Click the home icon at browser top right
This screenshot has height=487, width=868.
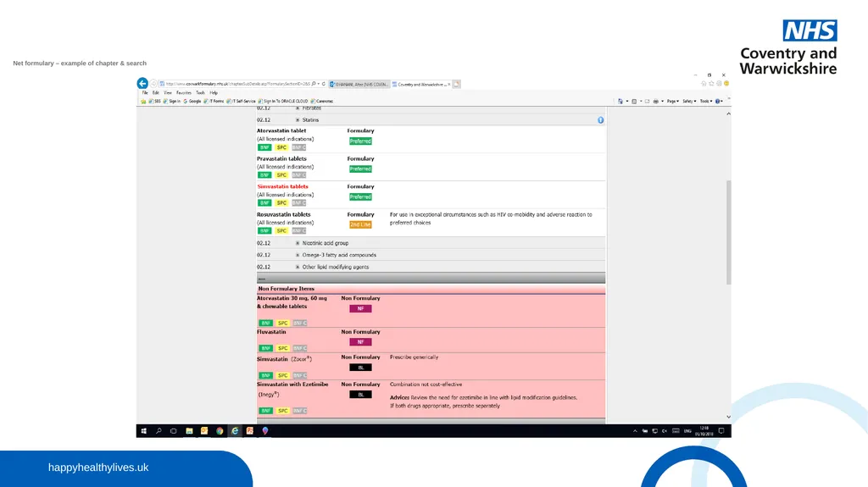[x=704, y=84]
